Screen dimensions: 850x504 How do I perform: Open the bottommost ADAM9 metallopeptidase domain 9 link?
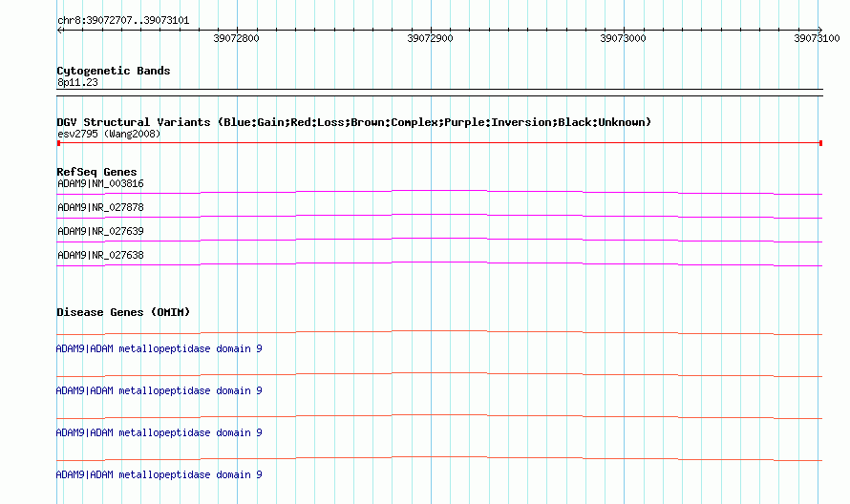click(x=159, y=474)
